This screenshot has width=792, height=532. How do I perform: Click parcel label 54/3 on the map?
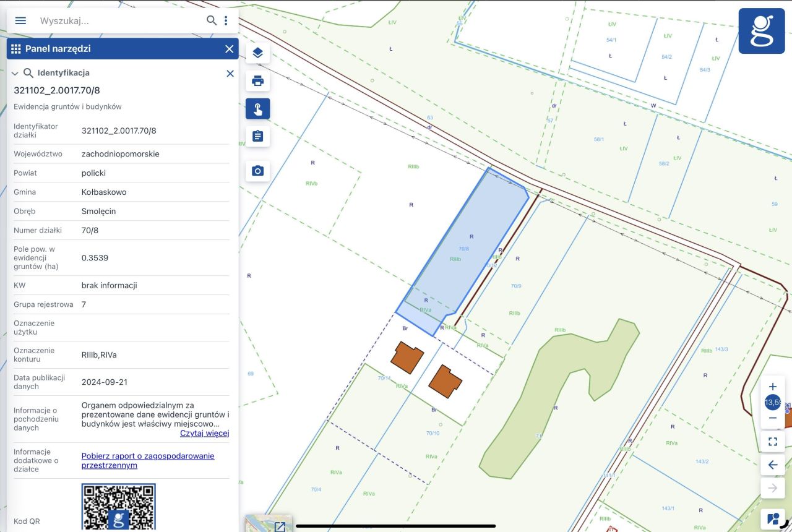pyautogui.click(x=705, y=70)
